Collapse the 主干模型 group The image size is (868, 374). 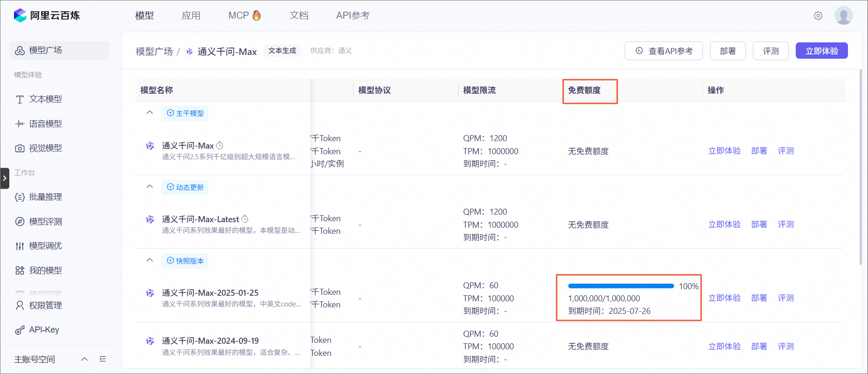[150, 112]
